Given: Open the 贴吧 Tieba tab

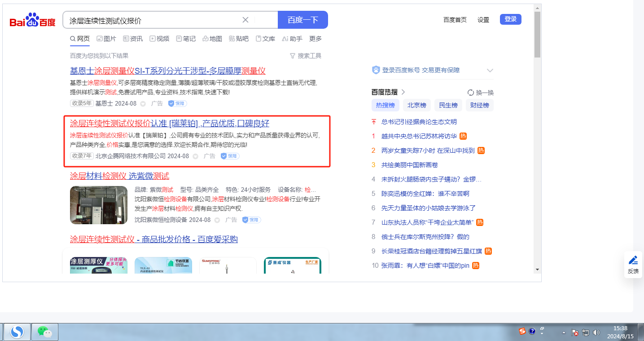Looking at the screenshot, I should pyautogui.click(x=239, y=39).
